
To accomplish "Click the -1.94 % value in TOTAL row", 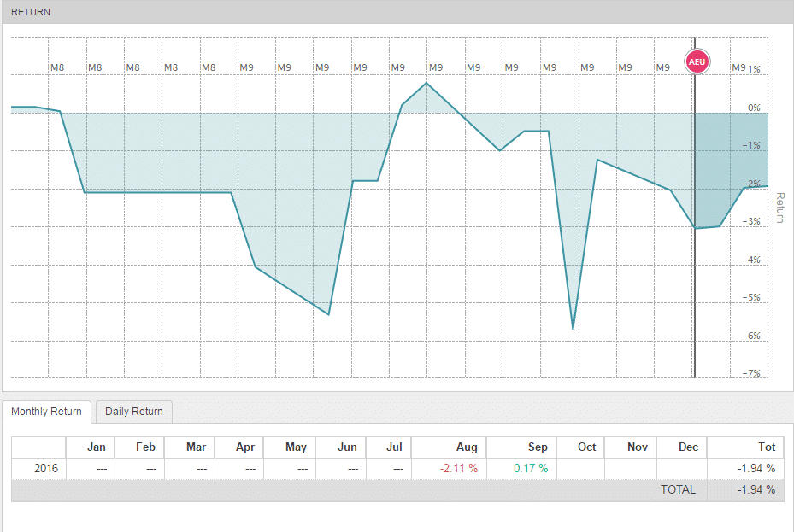I will click(x=755, y=490).
